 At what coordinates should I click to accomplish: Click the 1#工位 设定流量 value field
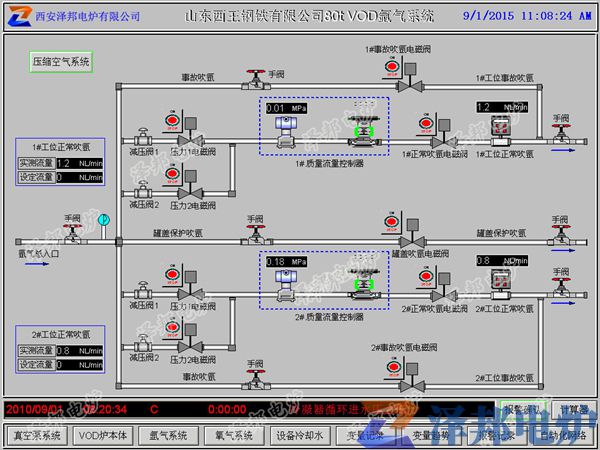79,177
